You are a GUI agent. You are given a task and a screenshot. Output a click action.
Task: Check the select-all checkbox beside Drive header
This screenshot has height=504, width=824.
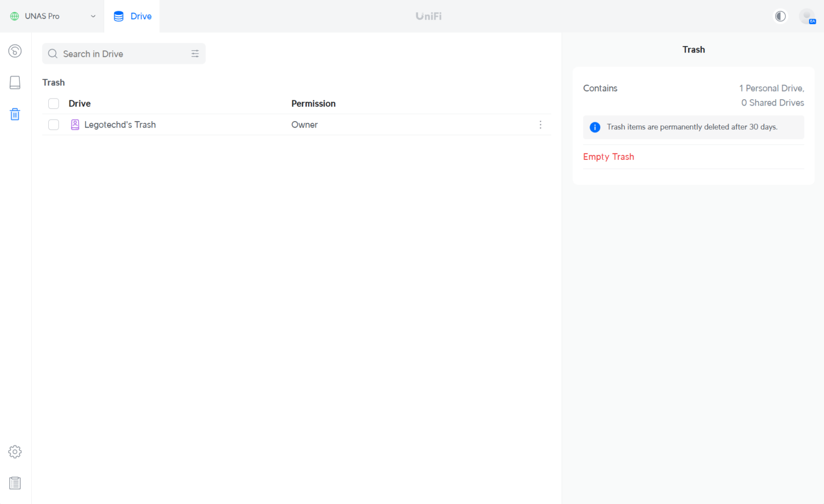pos(54,103)
